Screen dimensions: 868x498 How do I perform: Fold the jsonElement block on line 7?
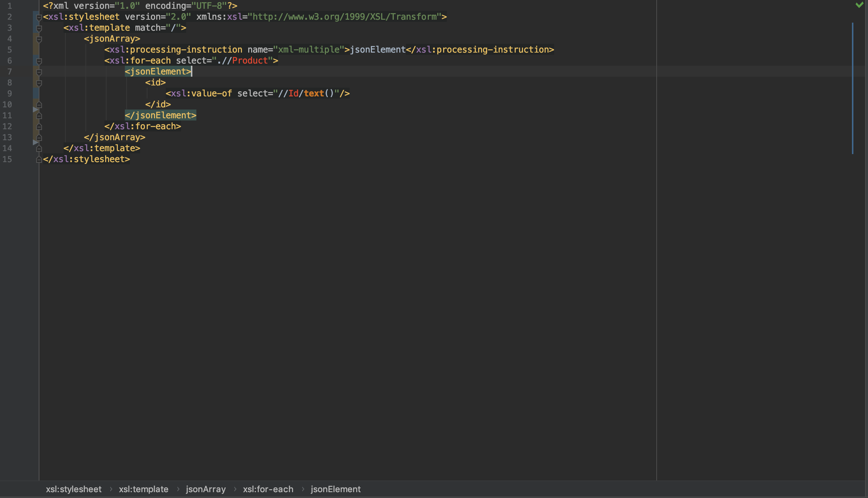coord(39,72)
